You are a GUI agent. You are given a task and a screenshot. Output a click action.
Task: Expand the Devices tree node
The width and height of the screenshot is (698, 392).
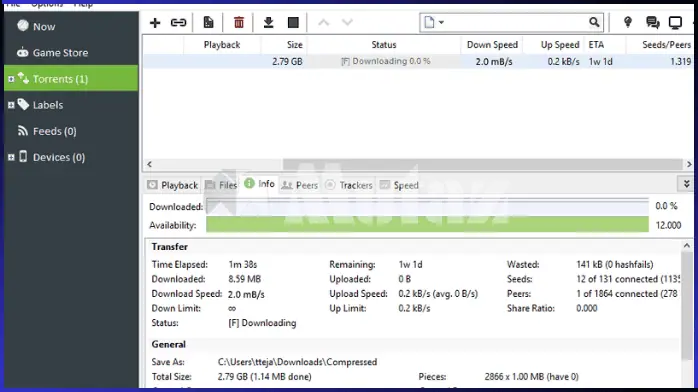coord(11,157)
